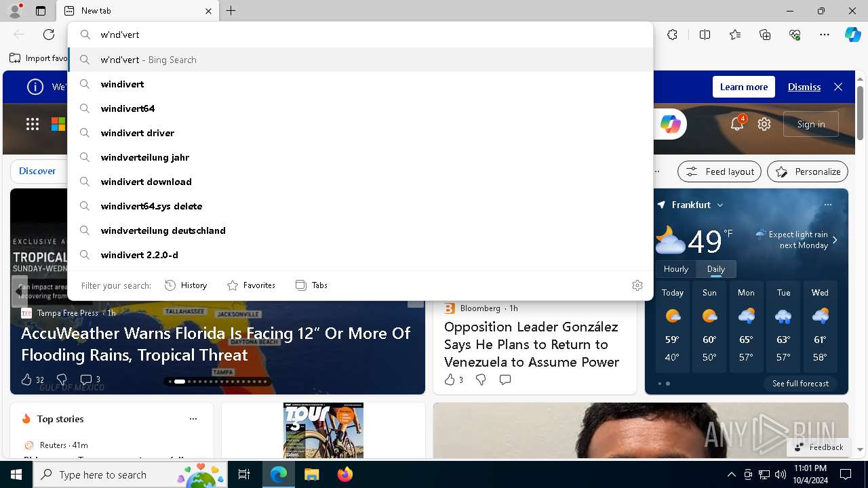Open the notifications bell
This screenshot has width=868, height=488.
point(737,124)
